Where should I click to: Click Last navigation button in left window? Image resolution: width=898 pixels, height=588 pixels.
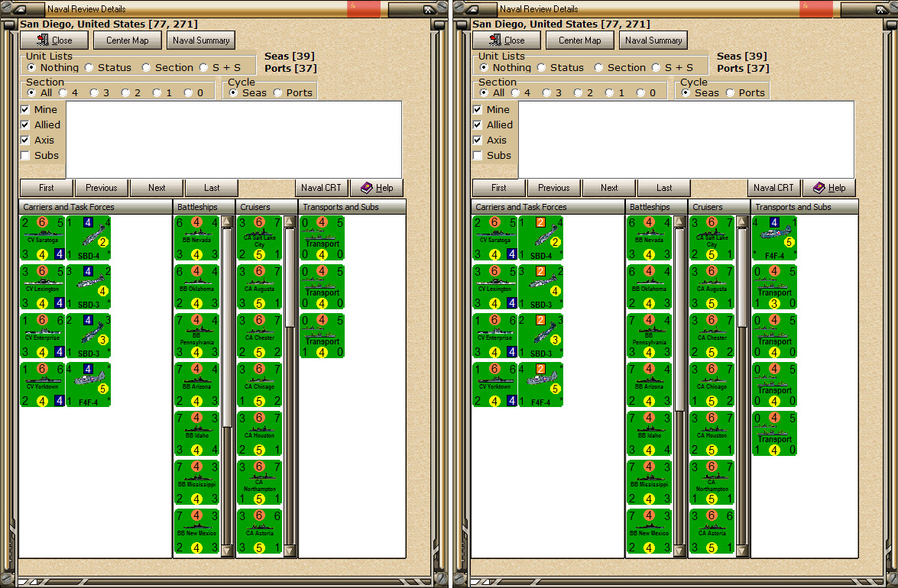point(212,188)
